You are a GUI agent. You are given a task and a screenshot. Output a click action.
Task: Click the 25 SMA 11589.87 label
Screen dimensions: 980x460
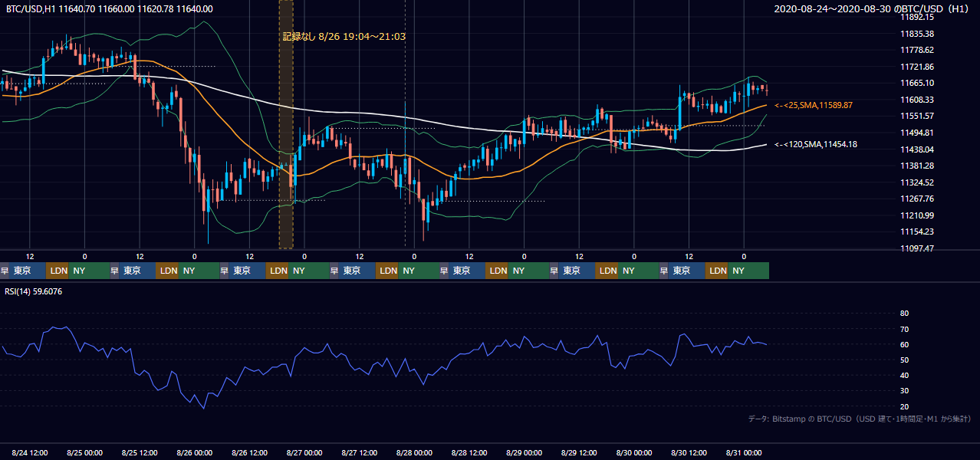pos(814,105)
